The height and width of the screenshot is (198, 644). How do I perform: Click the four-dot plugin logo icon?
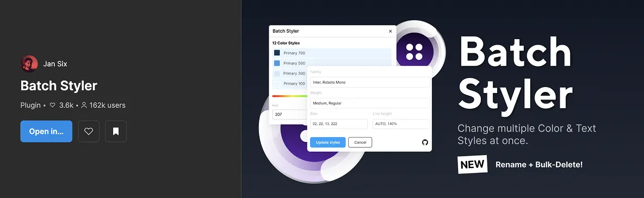coord(414,52)
